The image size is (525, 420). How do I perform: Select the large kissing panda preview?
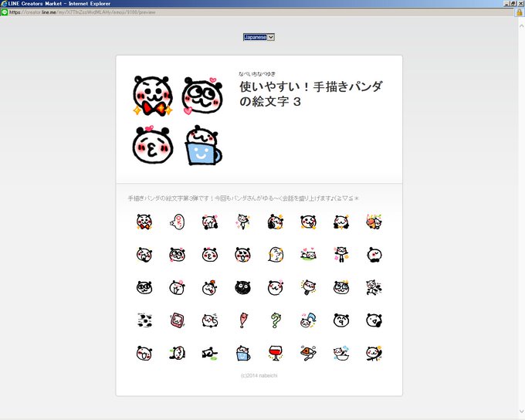tap(153, 144)
